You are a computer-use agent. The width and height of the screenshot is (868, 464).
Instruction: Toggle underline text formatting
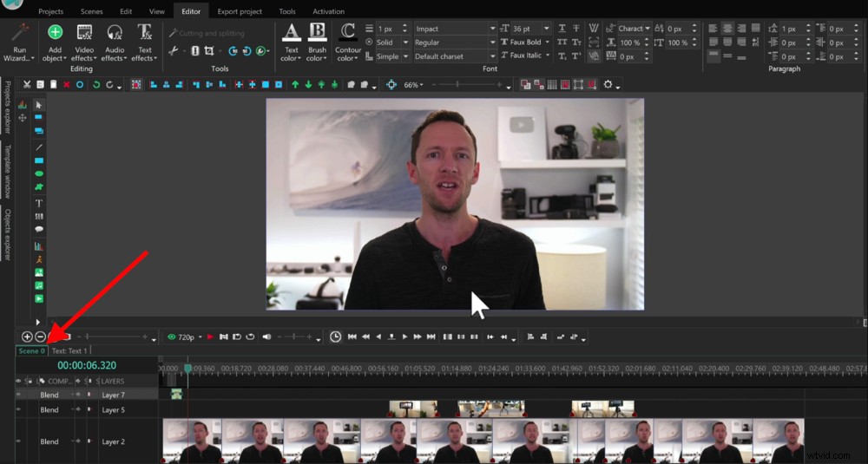[562, 29]
